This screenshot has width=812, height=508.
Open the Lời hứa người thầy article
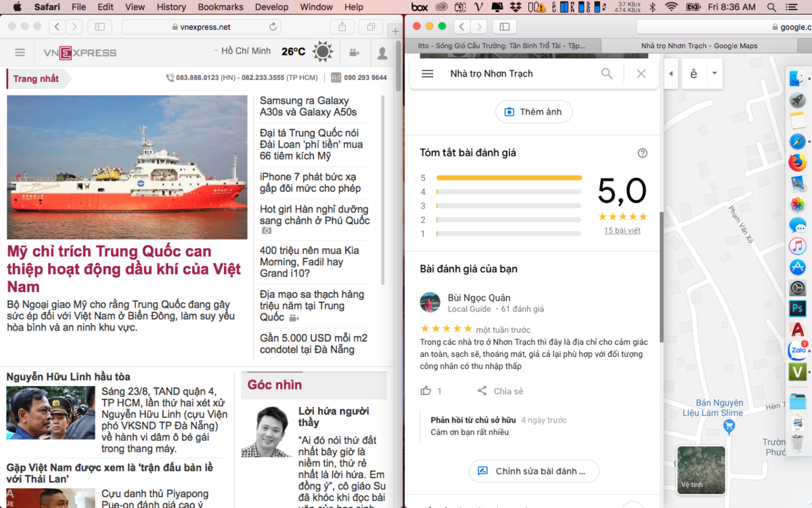[334, 417]
